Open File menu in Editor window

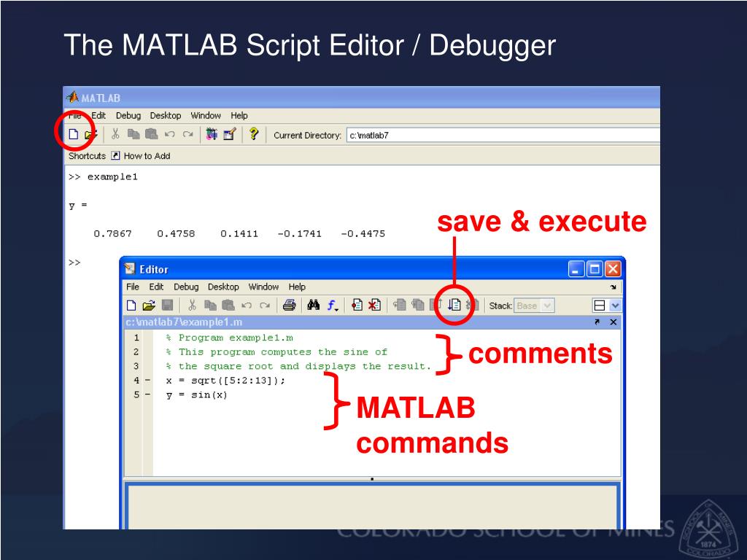coord(133,287)
